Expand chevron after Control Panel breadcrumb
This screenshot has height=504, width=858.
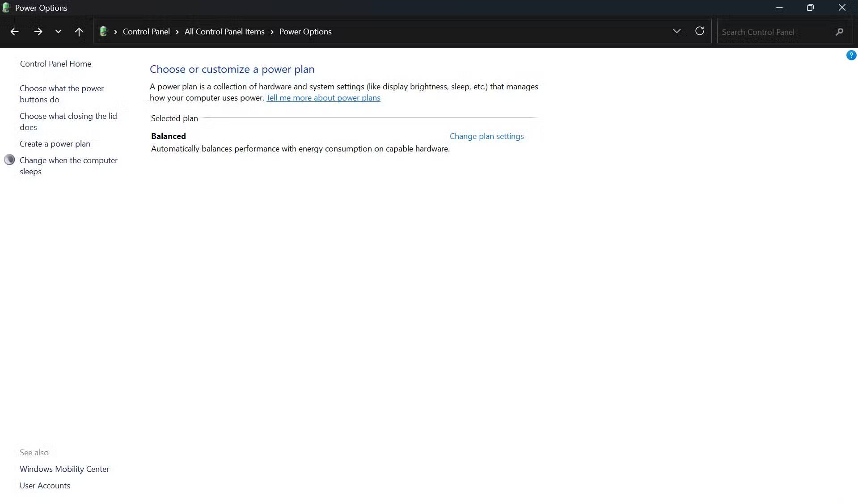pos(178,32)
